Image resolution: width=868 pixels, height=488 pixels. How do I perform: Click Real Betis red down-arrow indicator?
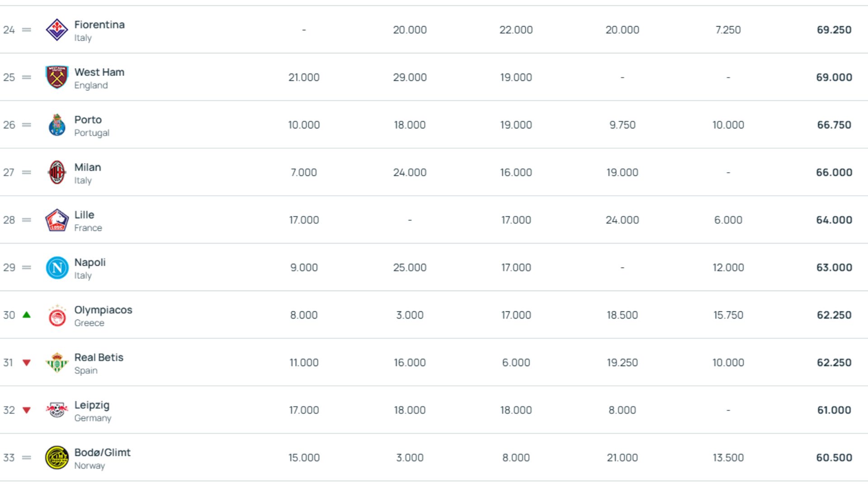27,363
